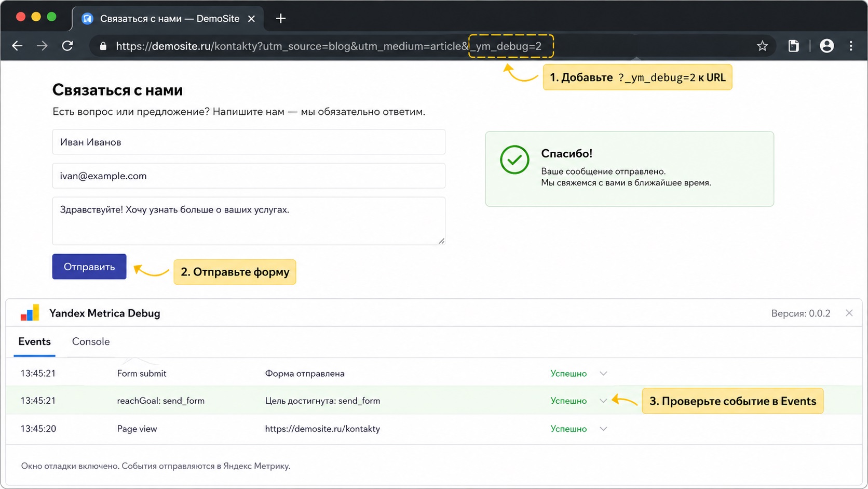
Task: Click the Окно отладки включено status message
Action: click(156, 466)
